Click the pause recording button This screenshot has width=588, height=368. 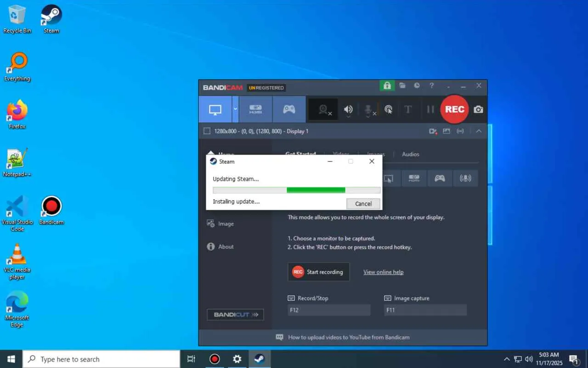(430, 109)
